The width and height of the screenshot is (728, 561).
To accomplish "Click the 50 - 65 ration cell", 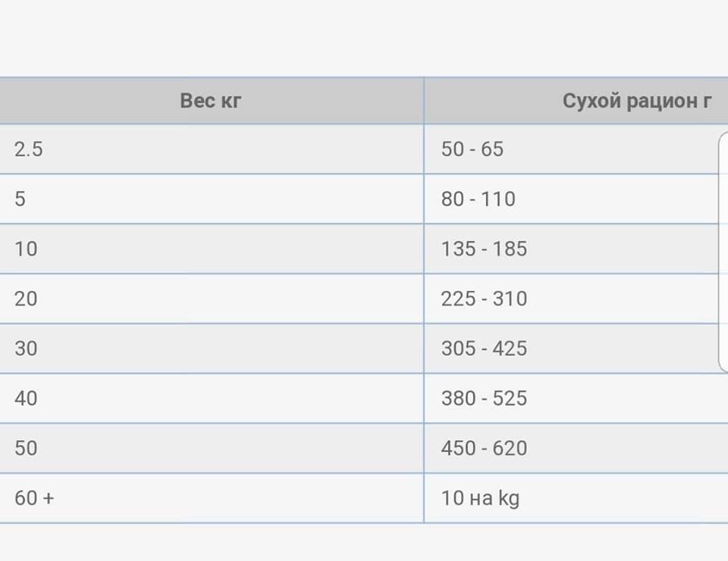I will 472,149.
